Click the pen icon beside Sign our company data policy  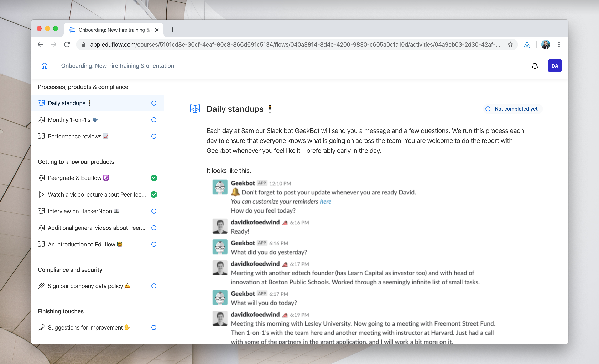(x=41, y=286)
